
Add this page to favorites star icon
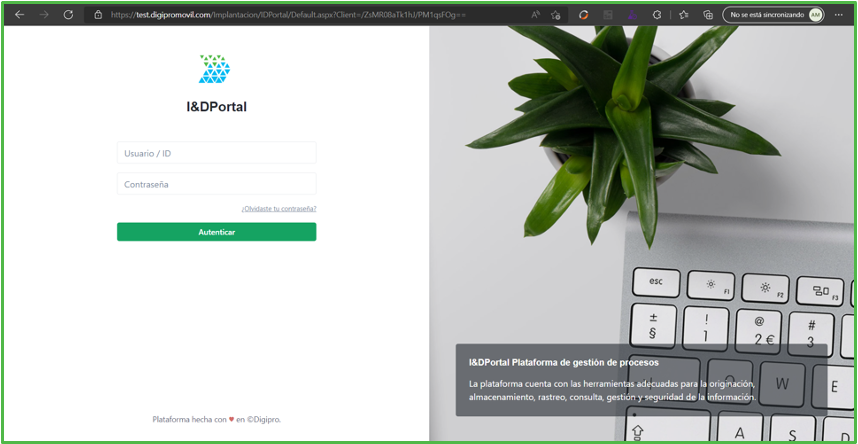click(x=555, y=15)
